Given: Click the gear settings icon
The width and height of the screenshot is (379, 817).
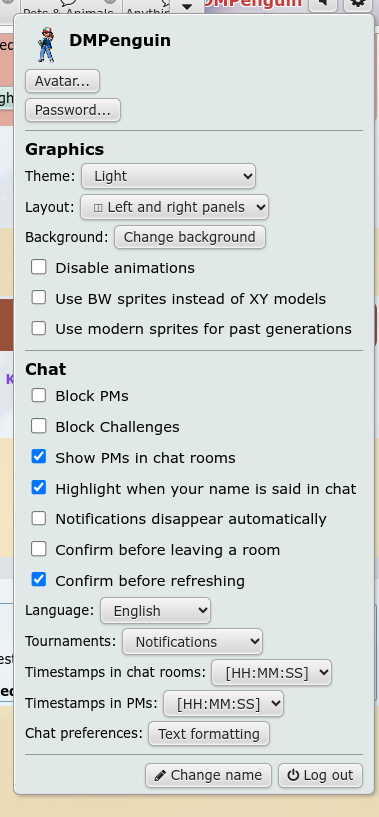Looking at the screenshot, I should pos(358,4).
